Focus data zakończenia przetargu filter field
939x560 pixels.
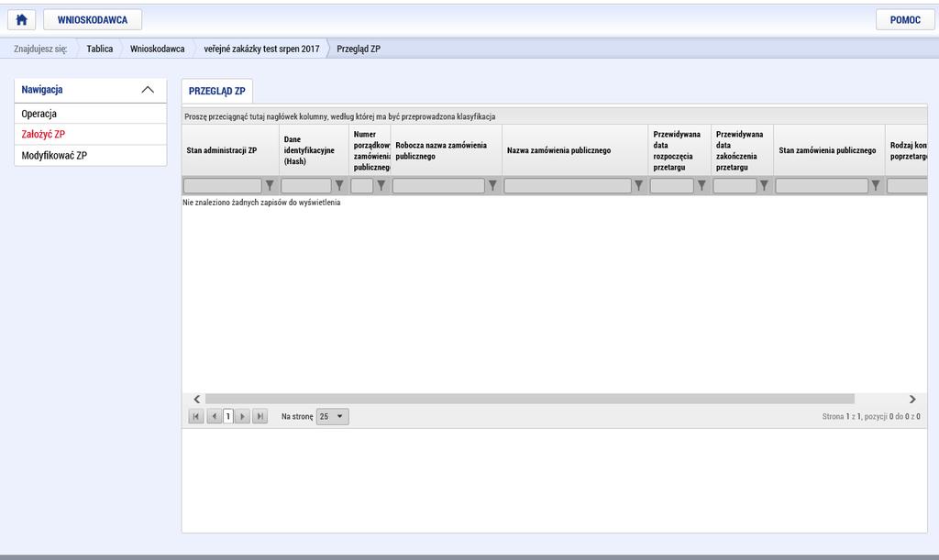735,185
